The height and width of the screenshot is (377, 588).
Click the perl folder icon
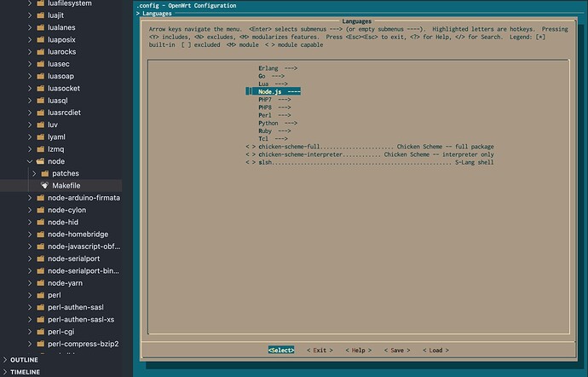pyautogui.click(x=41, y=295)
